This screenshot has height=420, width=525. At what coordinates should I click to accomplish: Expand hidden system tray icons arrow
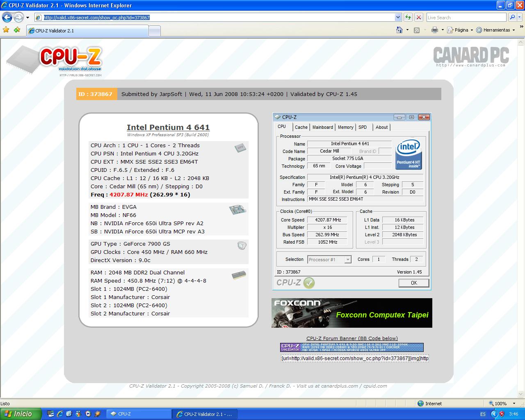(x=494, y=414)
